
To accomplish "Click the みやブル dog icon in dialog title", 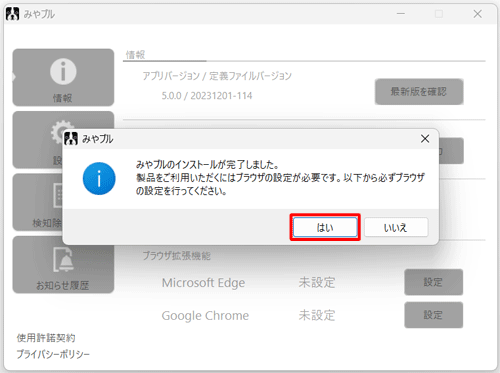I will (x=71, y=138).
